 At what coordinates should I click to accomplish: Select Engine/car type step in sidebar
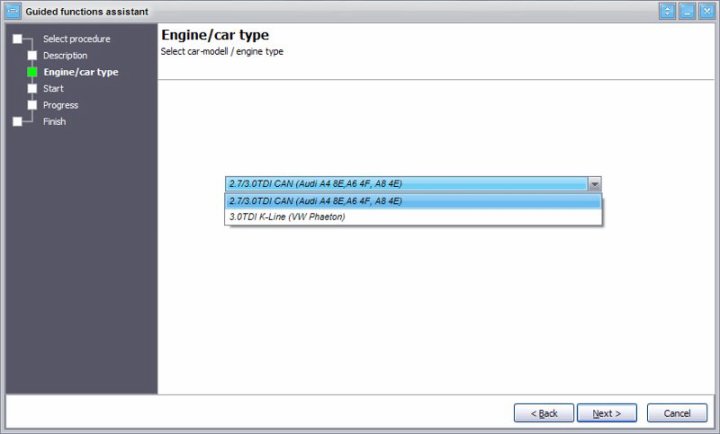click(x=81, y=72)
